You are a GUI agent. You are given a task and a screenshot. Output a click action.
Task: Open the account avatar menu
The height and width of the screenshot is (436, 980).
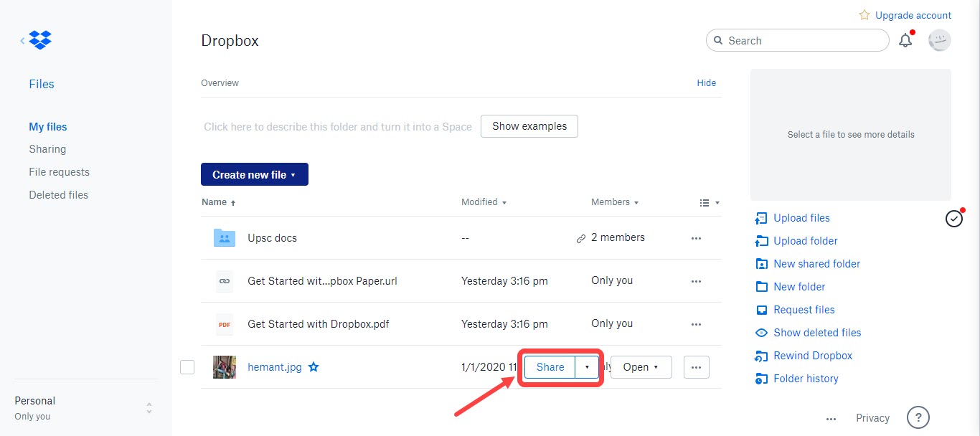tap(939, 40)
